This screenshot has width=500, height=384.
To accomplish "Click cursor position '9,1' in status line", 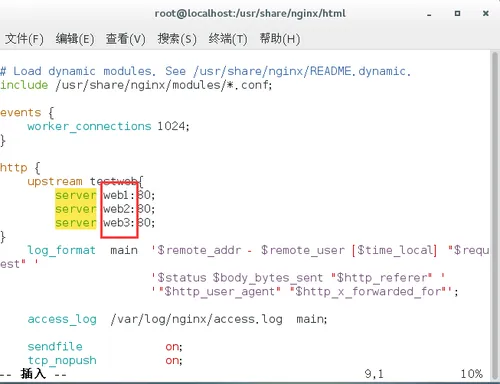I will click(374, 374).
